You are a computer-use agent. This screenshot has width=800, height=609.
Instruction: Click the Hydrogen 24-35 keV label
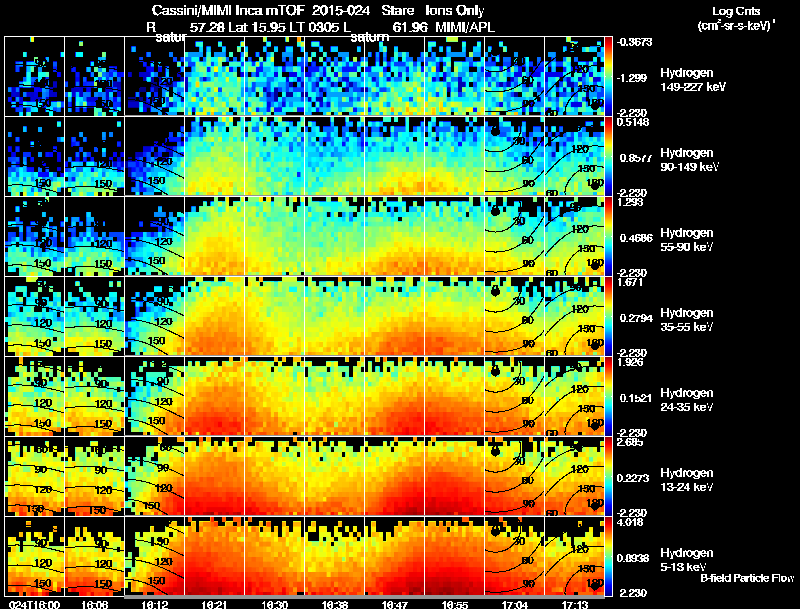tap(687, 400)
